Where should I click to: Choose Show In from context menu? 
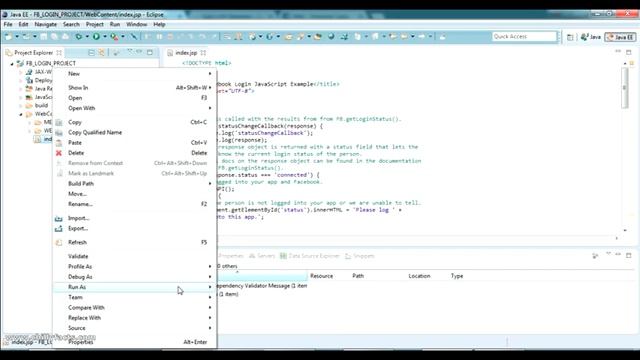135,88
